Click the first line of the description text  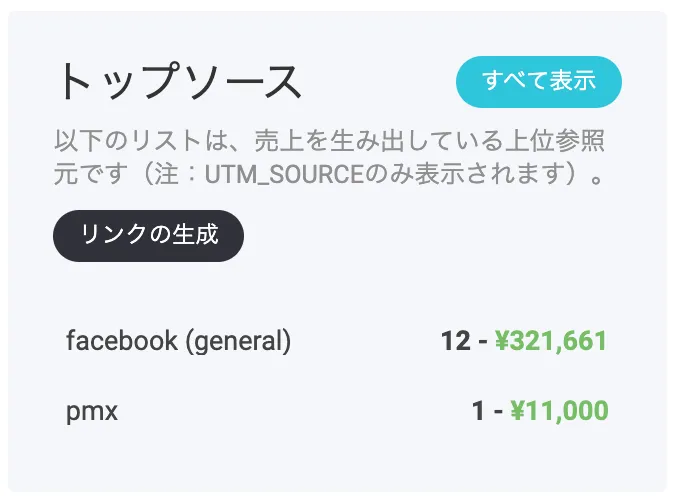pyautogui.click(x=328, y=141)
